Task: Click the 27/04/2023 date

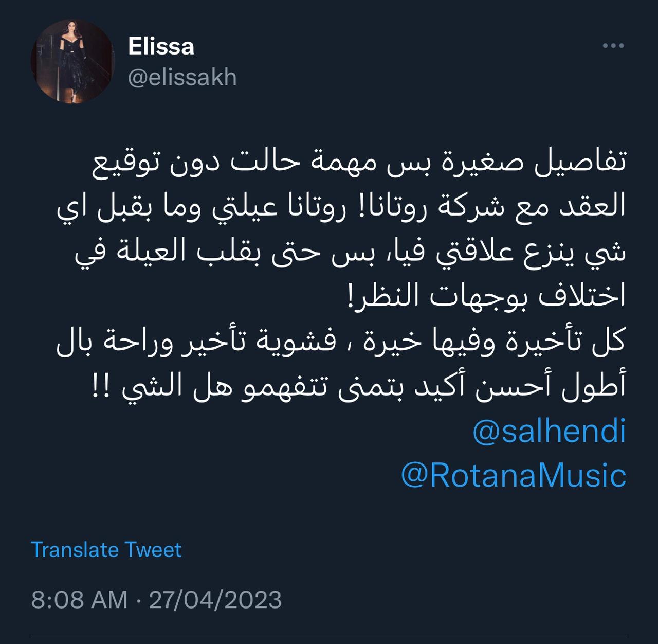Action: tap(215, 600)
